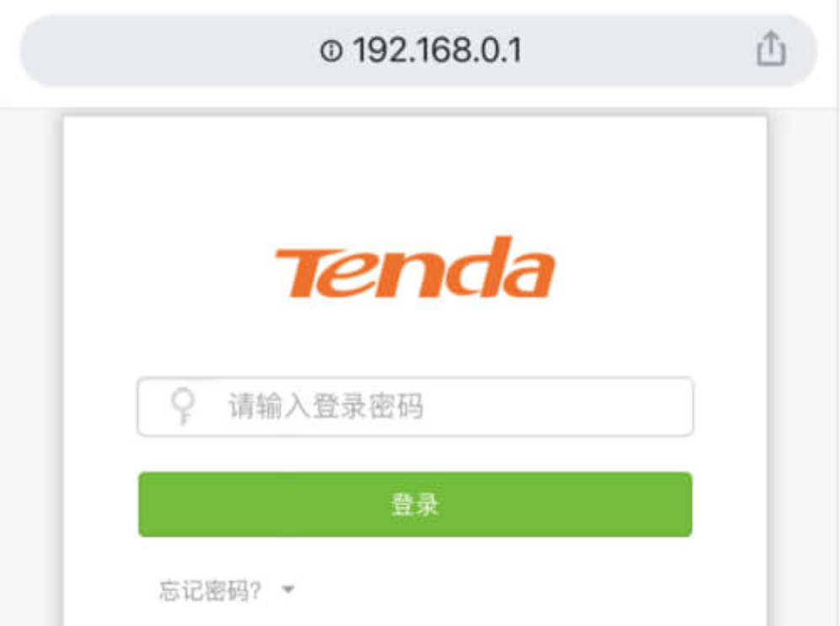Focus the 请输入登录密码 password field
840x626 pixels.
tap(415, 406)
